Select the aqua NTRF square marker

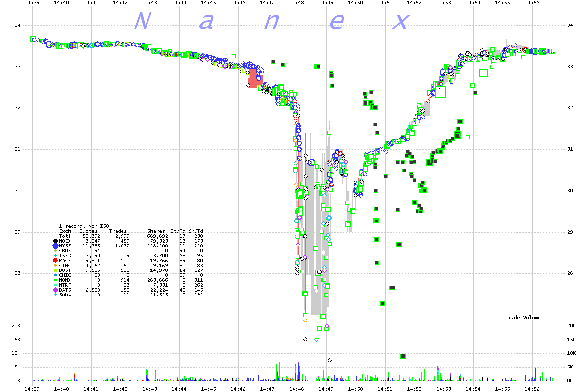[55, 285]
